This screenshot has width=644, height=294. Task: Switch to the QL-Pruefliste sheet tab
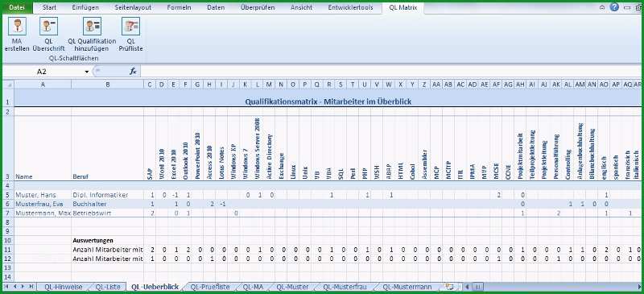point(210,287)
